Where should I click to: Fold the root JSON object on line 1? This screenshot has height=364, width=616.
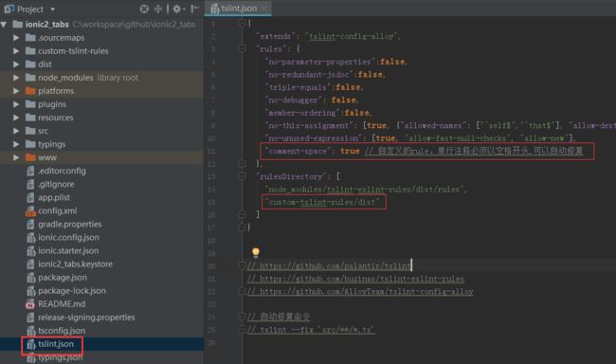pyautogui.click(x=242, y=23)
